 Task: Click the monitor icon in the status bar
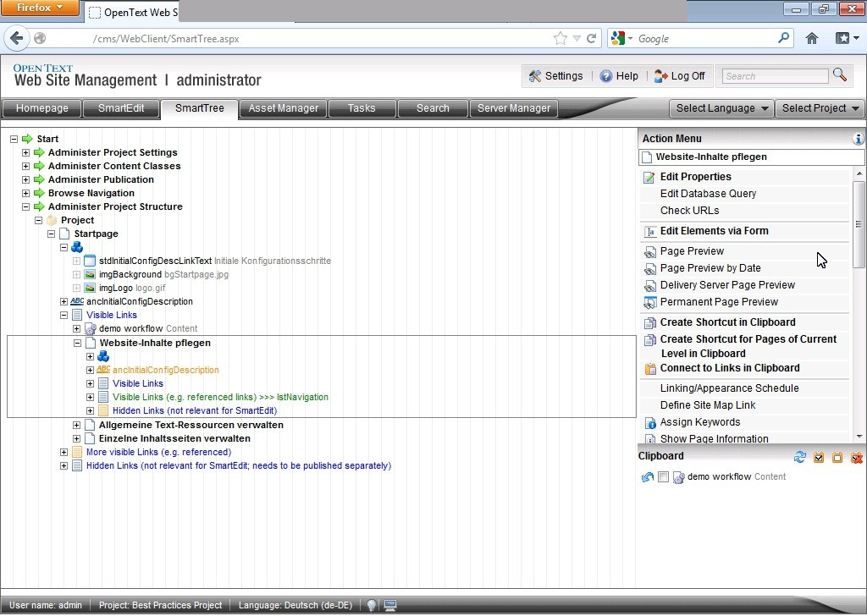[390, 606]
